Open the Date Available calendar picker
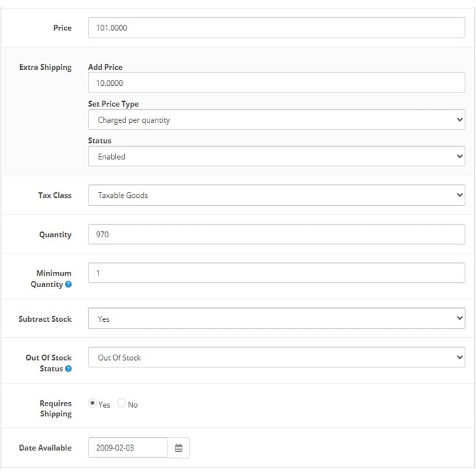 coord(178,447)
